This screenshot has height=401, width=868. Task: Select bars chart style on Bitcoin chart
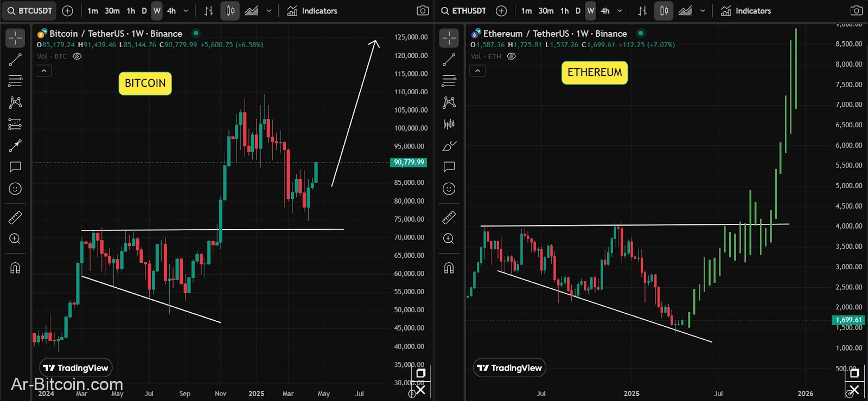pos(209,11)
